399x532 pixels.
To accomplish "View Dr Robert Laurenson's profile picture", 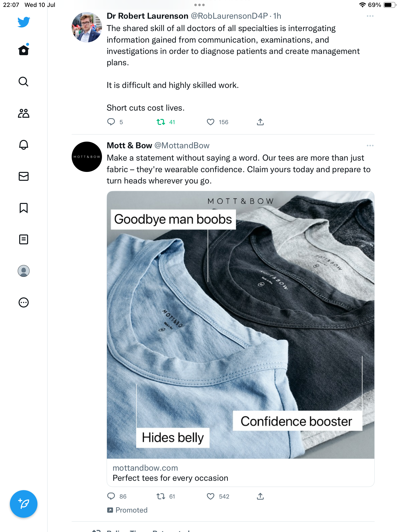I will [x=87, y=28].
